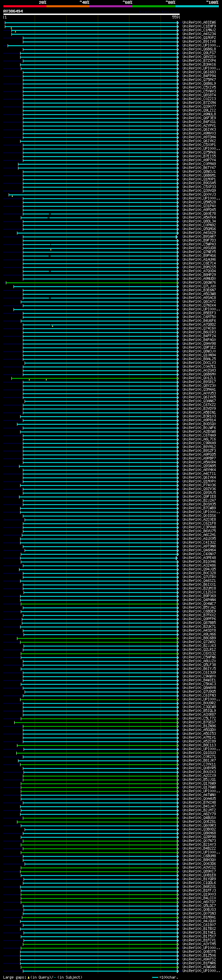The height and width of the screenshot is (980, 222).
Task: Select the UniRef100_Q6IVK3 label
Action: tap(199, 129)
